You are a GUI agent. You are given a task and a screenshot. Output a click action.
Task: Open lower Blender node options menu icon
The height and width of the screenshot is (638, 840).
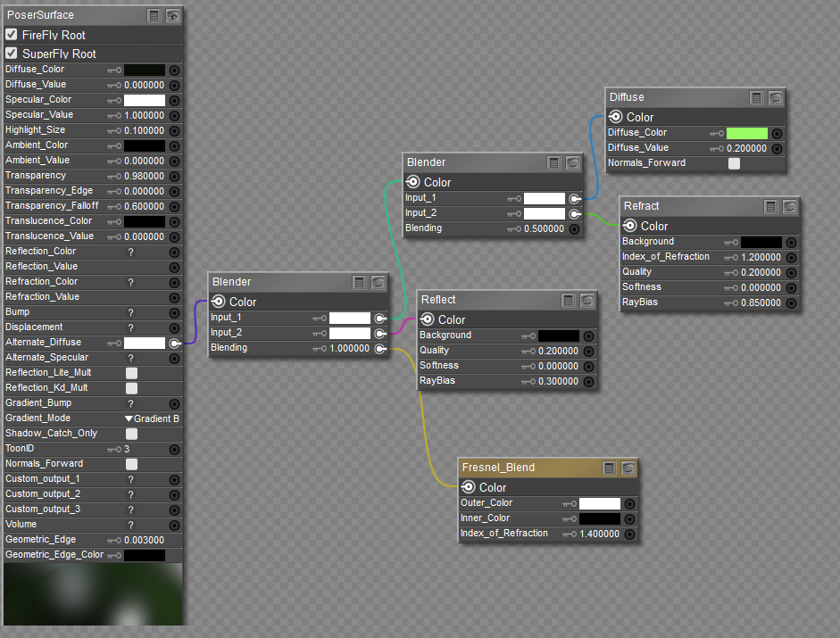360,282
